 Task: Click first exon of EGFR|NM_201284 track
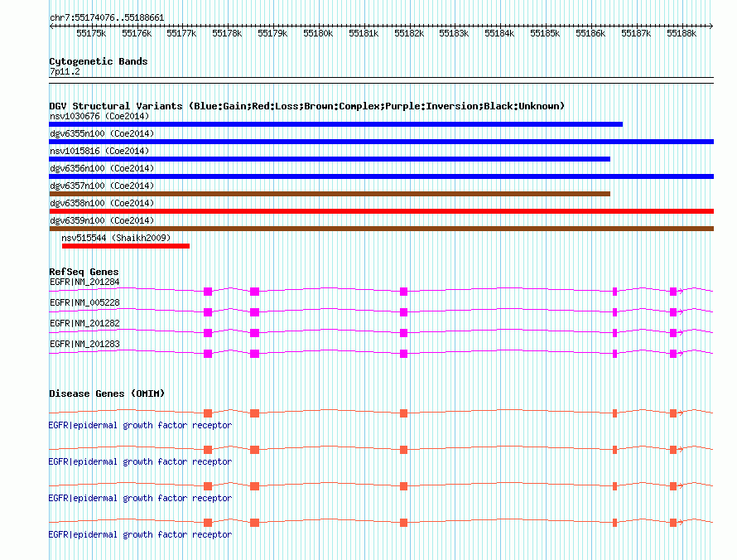208,292
